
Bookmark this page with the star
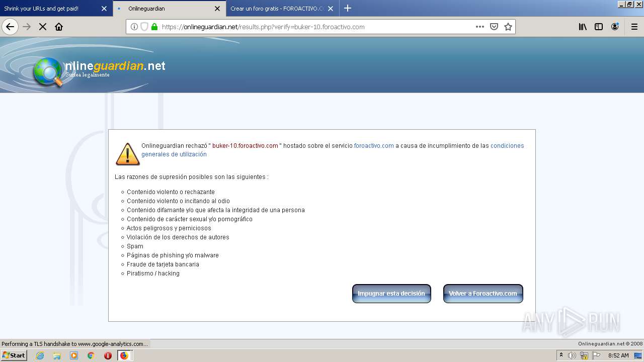pyautogui.click(x=508, y=27)
